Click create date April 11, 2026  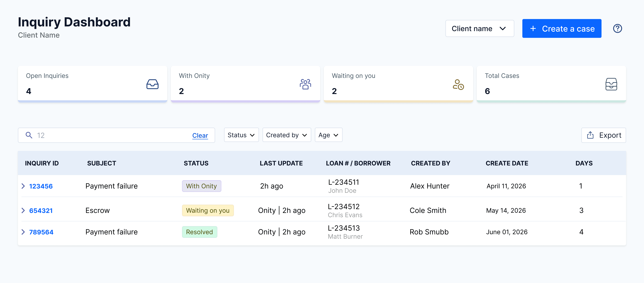pos(506,186)
